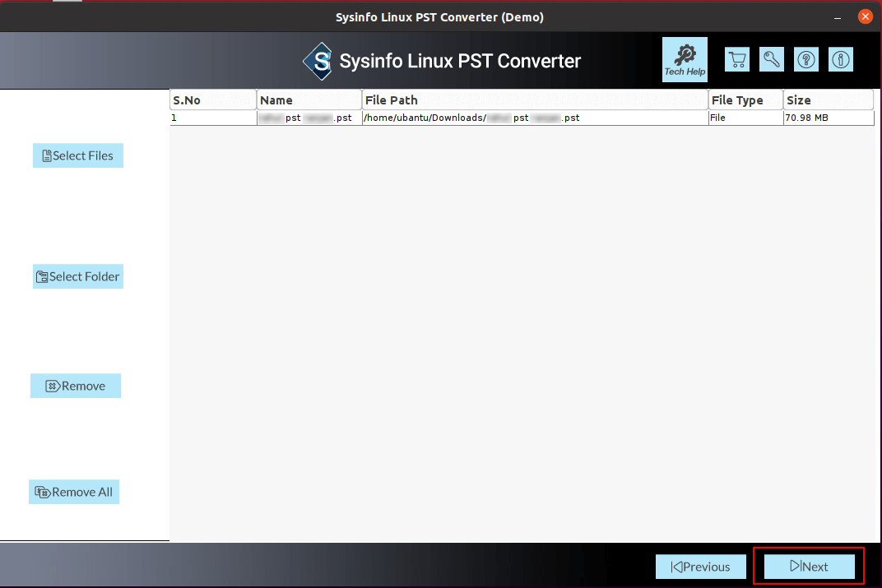882x588 pixels.
Task: Sort by the File Path column header
Action: [x=535, y=100]
